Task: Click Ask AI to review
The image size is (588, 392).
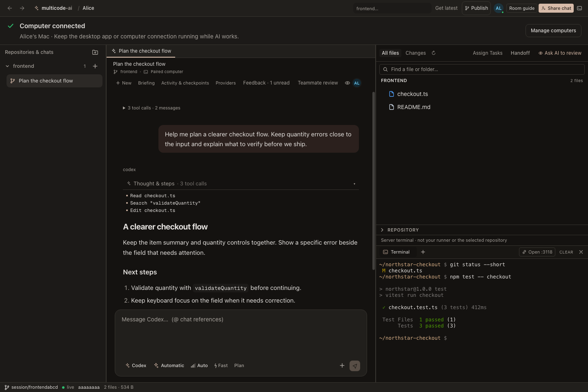Action: pyautogui.click(x=560, y=53)
